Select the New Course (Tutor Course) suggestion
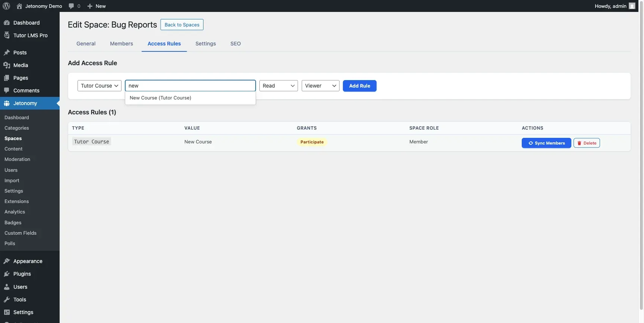644x323 pixels. [x=190, y=98]
